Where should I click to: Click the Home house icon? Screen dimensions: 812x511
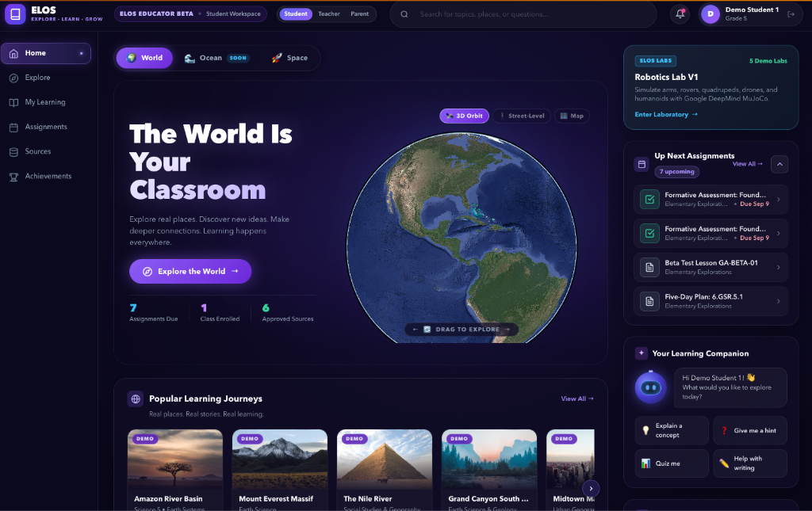(x=14, y=53)
